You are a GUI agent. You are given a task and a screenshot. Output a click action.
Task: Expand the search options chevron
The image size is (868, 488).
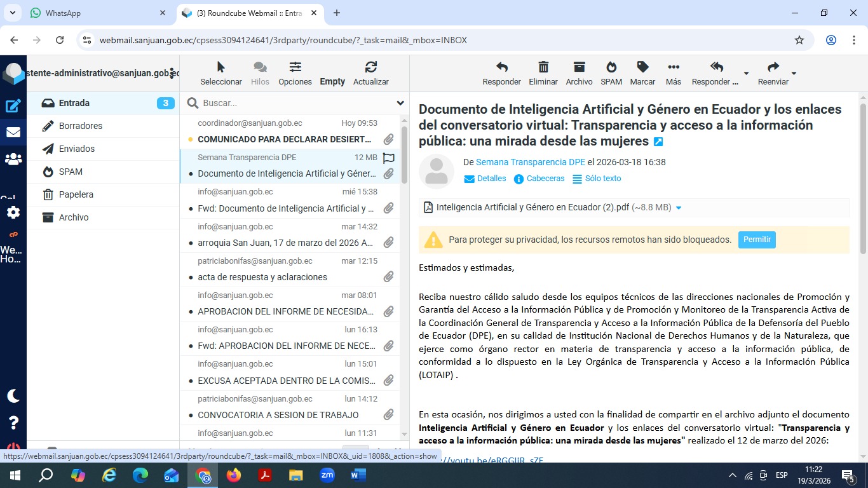click(x=400, y=103)
